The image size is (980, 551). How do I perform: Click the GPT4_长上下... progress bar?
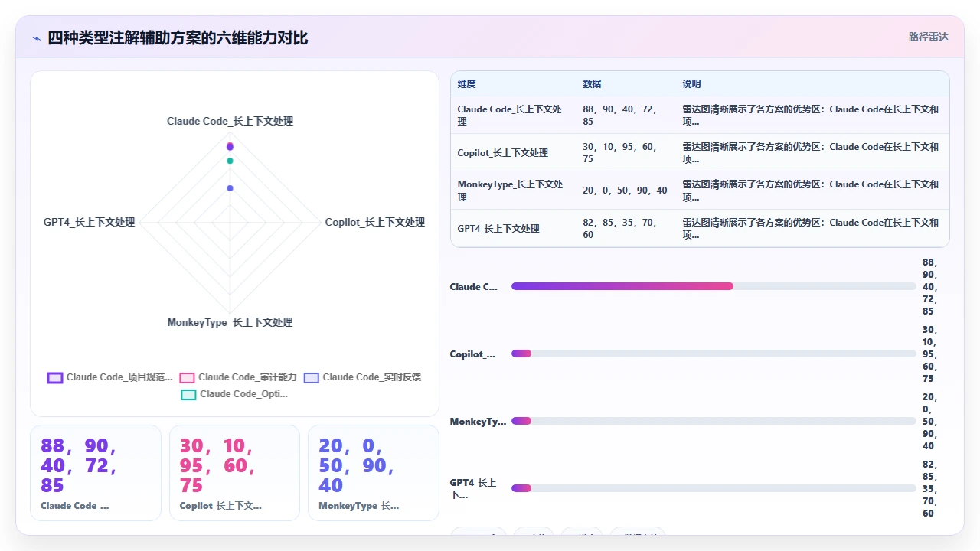click(714, 488)
